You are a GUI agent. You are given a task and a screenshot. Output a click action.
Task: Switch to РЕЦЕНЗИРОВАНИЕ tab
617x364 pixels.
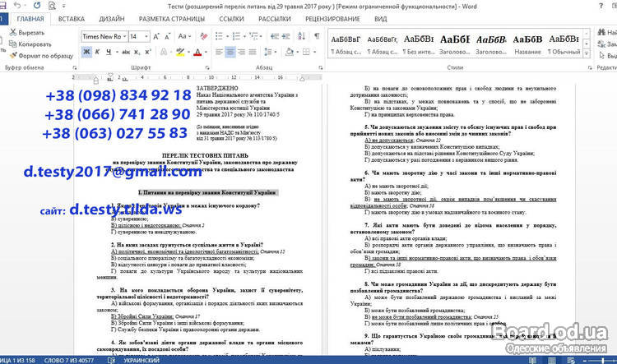click(332, 19)
